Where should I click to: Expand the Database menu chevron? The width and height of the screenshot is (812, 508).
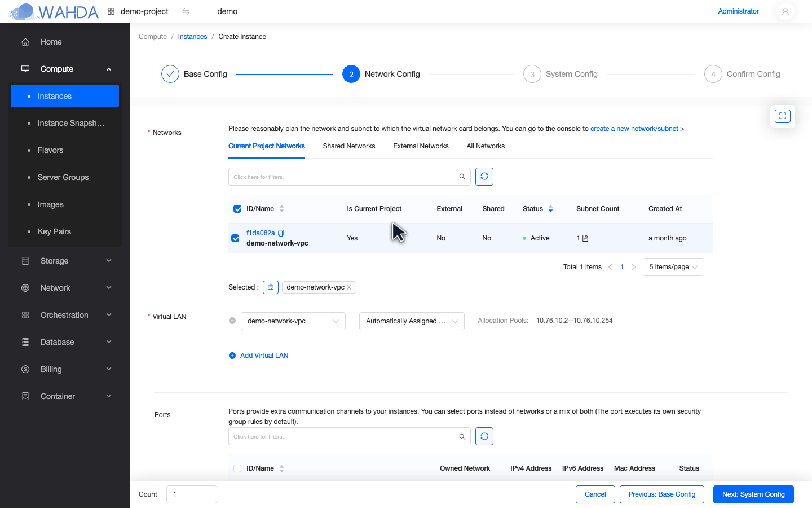click(109, 342)
